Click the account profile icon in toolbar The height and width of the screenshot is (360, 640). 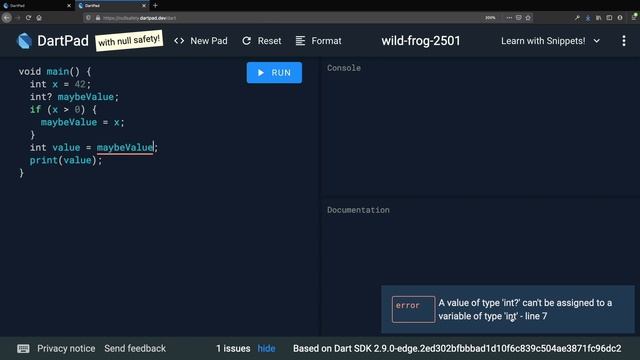pyautogui.click(x=620, y=18)
